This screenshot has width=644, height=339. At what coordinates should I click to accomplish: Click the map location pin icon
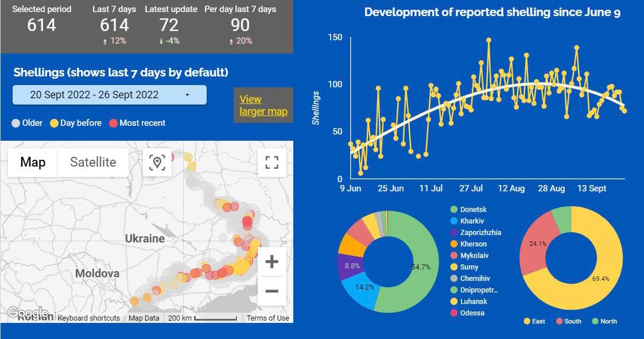[157, 163]
